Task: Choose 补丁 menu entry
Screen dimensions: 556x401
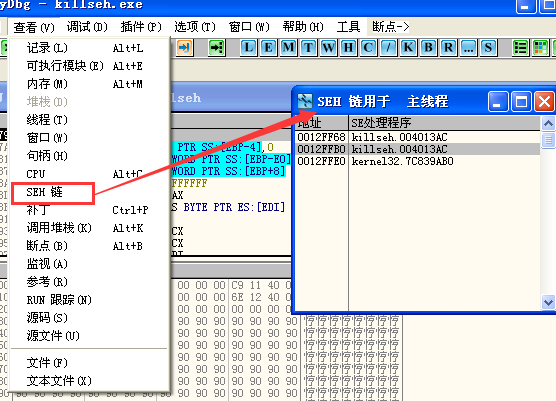Action: (x=89, y=210)
